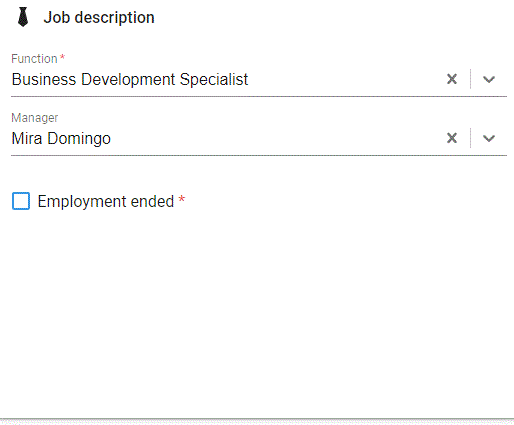
Task: Click the vertical divider in the Function field
Action: click(470, 79)
